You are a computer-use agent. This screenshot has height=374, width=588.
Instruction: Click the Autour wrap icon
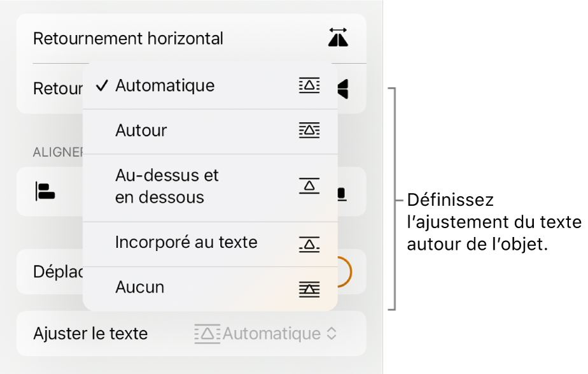point(309,131)
